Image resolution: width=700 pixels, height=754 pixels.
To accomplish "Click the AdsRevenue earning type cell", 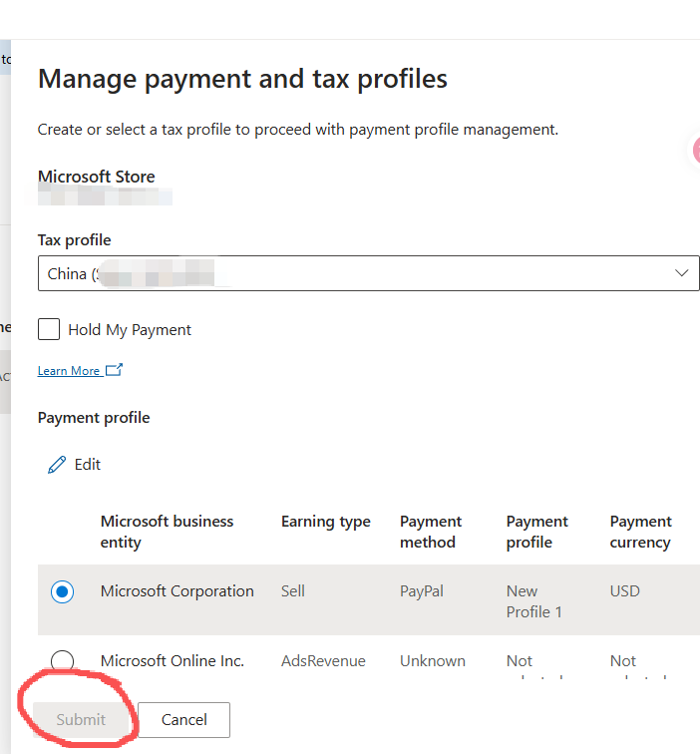I will point(323,661).
